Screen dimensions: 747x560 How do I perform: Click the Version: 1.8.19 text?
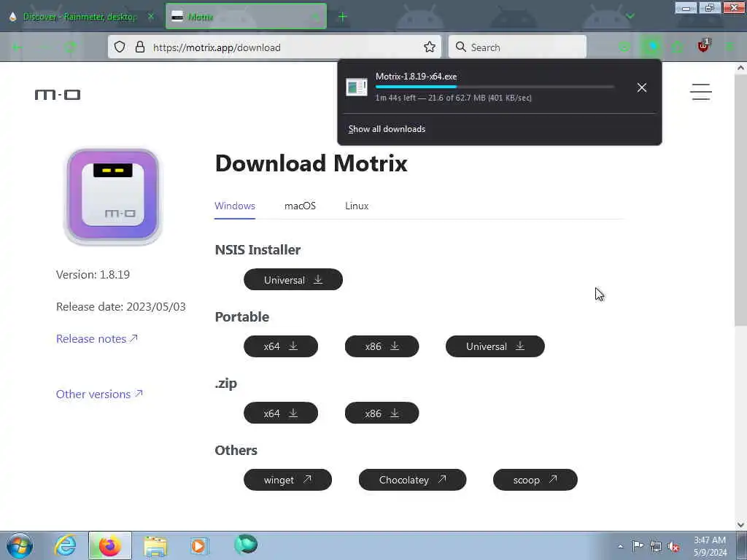tap(93, 275)
